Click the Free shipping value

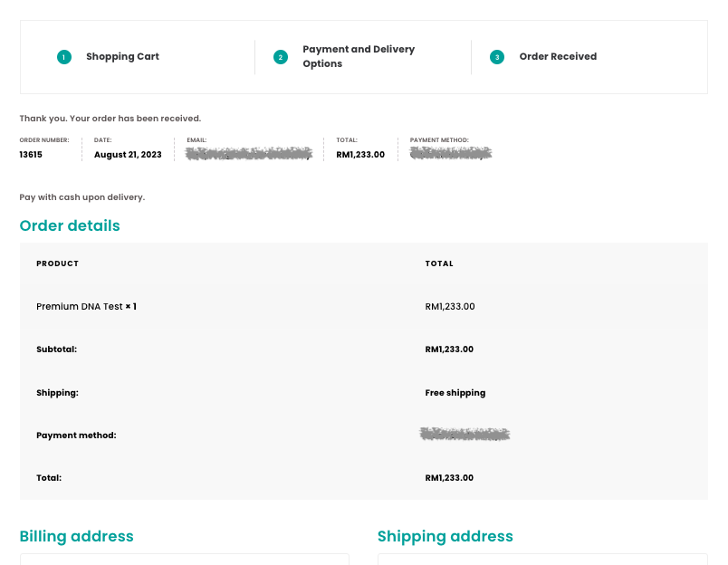click(455, 392)
